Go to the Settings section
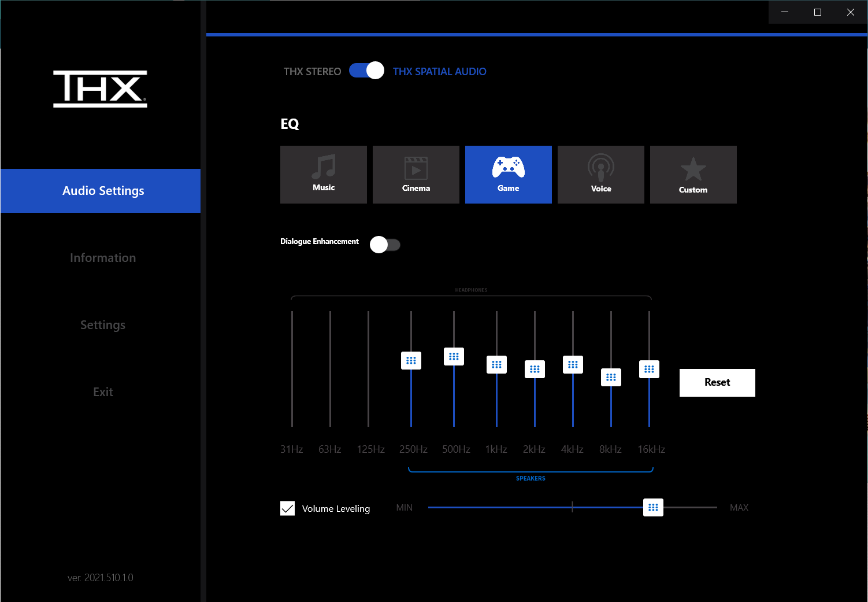Screen dimensions: 868x602 pos(103,325)
